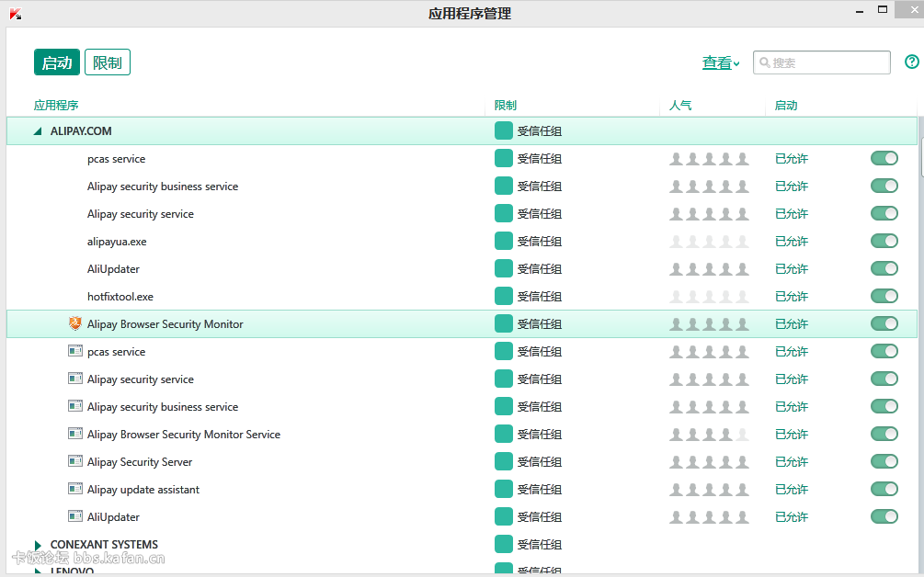Click popularity people icons for hotfixtool.exe
This screenshot has width=924, height=577.
tap(709, 296)
